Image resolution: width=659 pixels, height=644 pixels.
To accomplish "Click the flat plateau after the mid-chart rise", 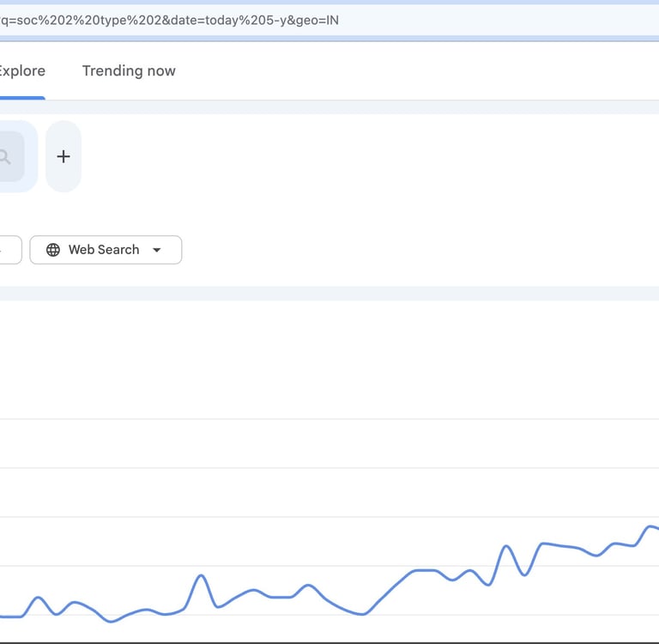I will click(x=425, y=570).
